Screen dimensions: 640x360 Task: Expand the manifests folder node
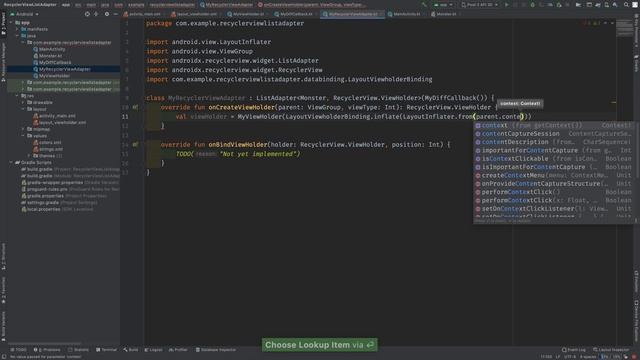coord(18,29)
